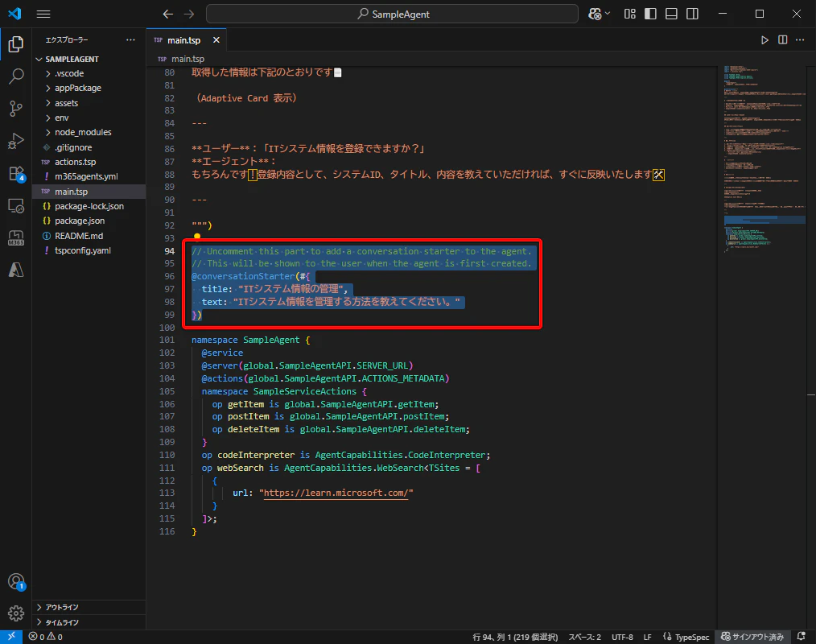Viewport: 816px width, 644px height.
Task: Open Microsoft 365 Agents Toolkit icon
Action: [x=15, y=238]
